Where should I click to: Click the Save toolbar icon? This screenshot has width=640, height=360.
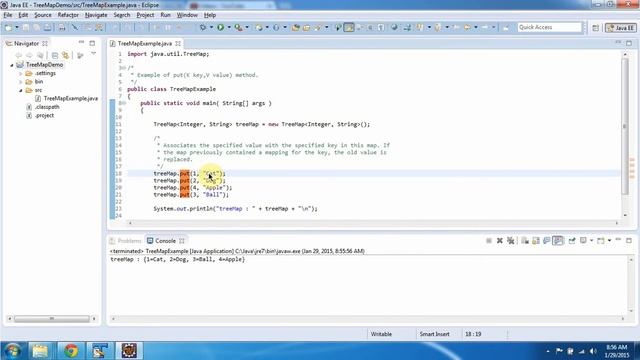pos(26,27)
